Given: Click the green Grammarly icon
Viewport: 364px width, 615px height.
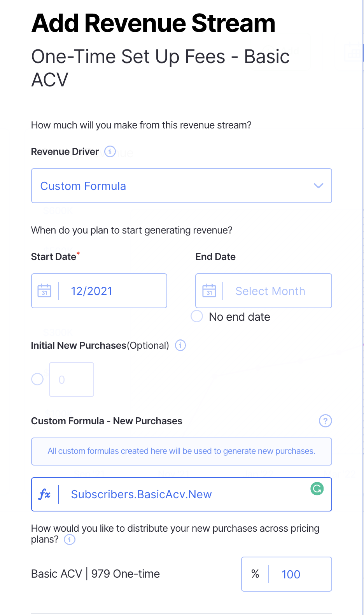Looking at the screenshot, I should (317, 488).
